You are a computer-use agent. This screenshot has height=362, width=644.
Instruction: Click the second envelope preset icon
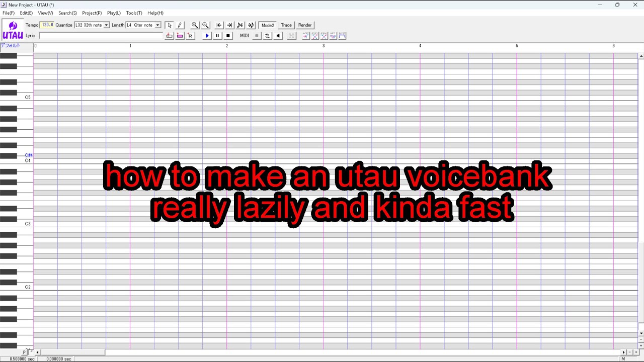(315, 36)
